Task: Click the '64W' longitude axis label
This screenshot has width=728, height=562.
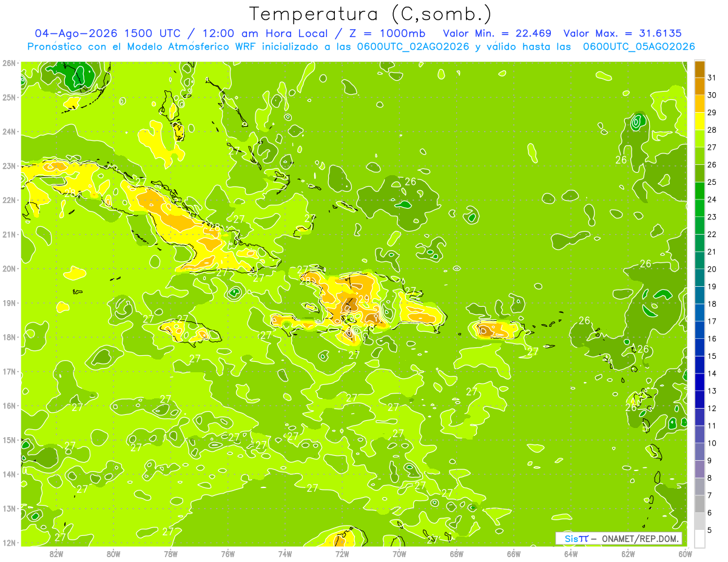Action: click(571, 554)
